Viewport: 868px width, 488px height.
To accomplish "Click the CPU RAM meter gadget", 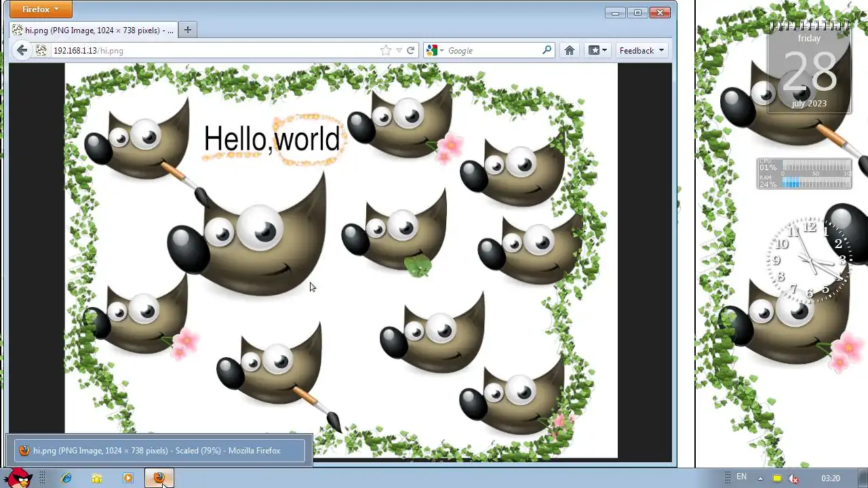I will 804,174.
